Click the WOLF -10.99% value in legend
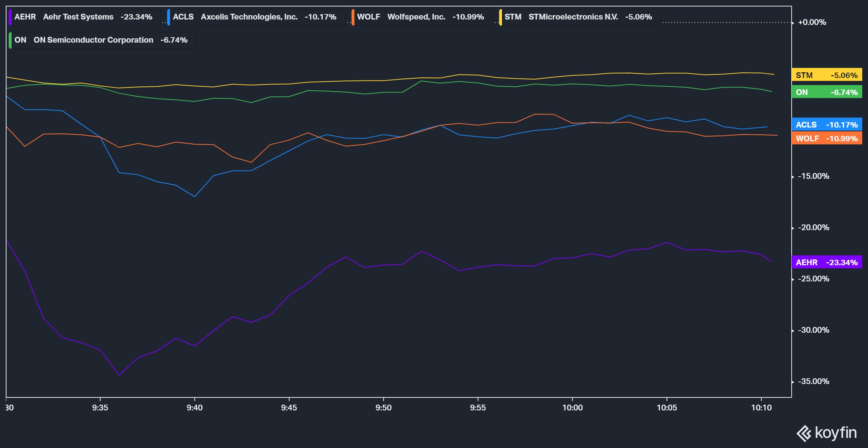This screenshot has height=448, width=868. click(x=468, y=17)
